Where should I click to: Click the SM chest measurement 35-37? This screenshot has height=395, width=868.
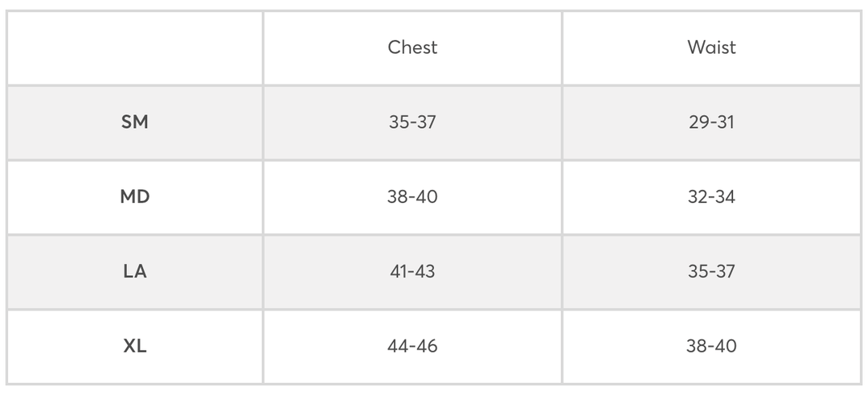click(412, 122)
